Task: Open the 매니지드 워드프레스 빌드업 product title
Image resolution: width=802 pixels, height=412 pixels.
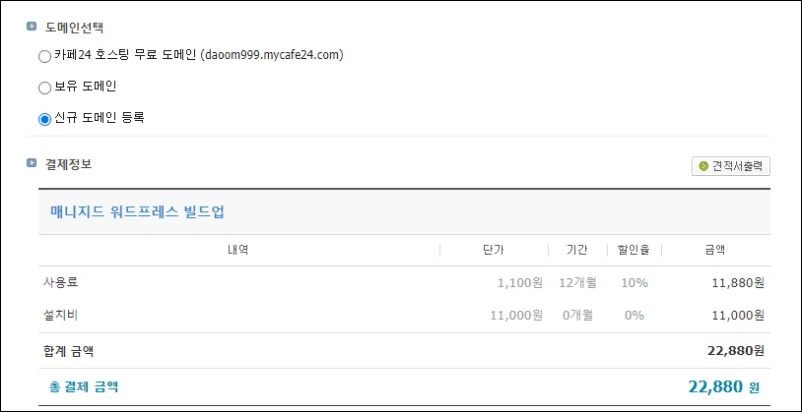Action: click(x=137, y=212)
